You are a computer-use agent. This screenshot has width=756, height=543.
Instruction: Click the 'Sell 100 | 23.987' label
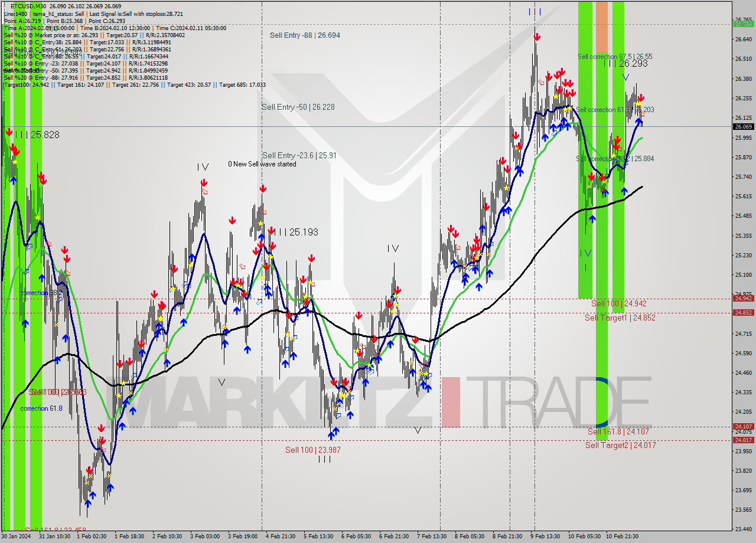pos(313,450)
